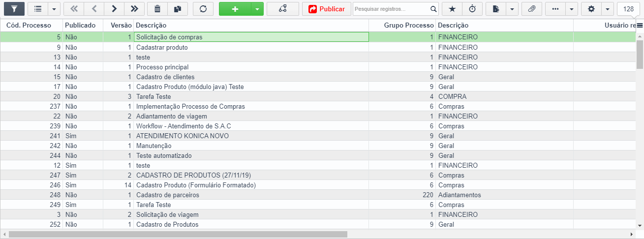Click into the Pesquisar registros search field
The image size is (644, 239).
click(x=391, y=9)
